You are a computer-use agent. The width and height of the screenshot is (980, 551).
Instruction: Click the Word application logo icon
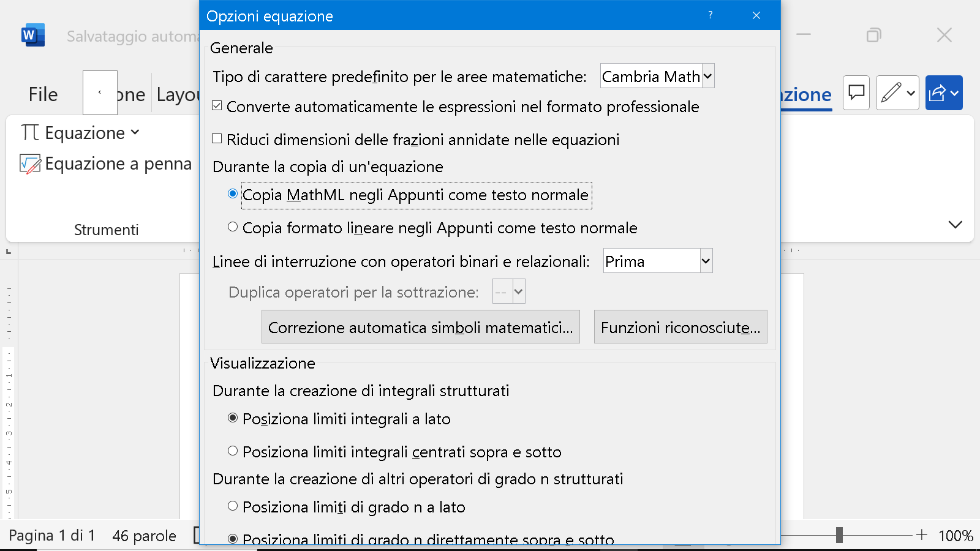[x=32, y=36]
